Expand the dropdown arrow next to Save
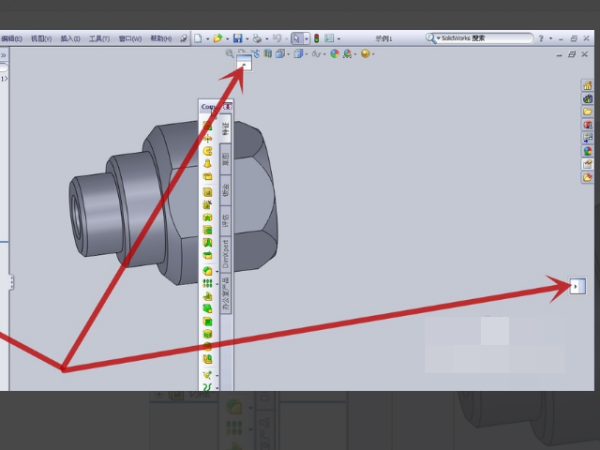This screenshot has width=600, height=450. coord(248,39)
